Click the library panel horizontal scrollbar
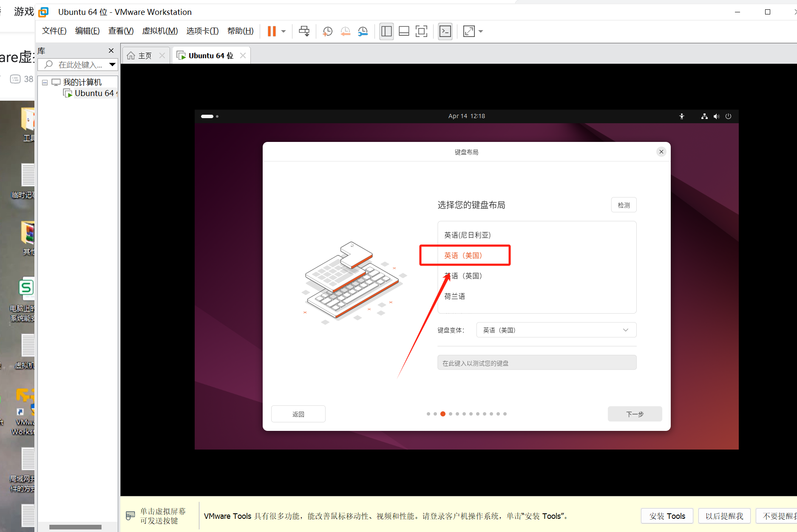This screenshot has width=797, height=532. click(x=75, y=527)
